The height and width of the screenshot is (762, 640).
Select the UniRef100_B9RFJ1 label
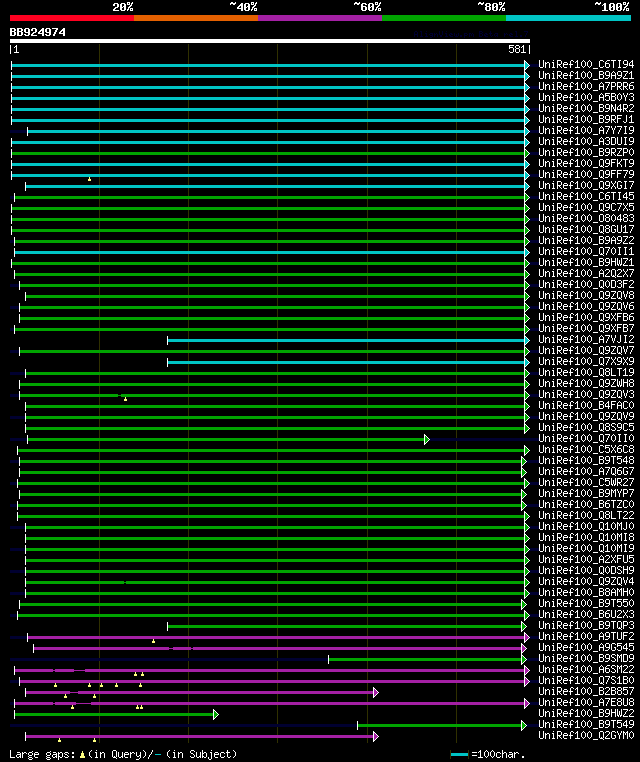pyautogui.click(x=586, y=120)
